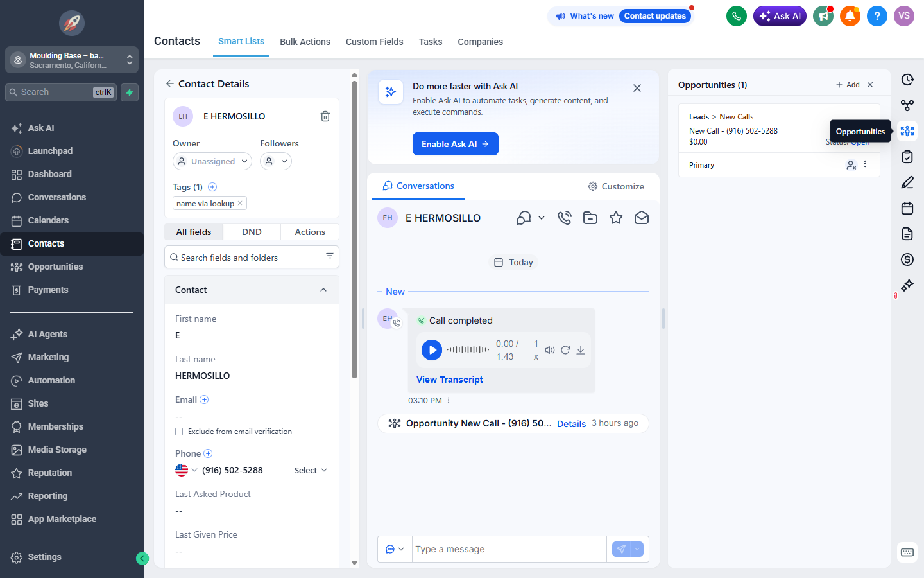Image resolution: width=924 pixels, height=578 pixels.
Task: Add a tag with the plus icon
Action: [x=212, y=187]
